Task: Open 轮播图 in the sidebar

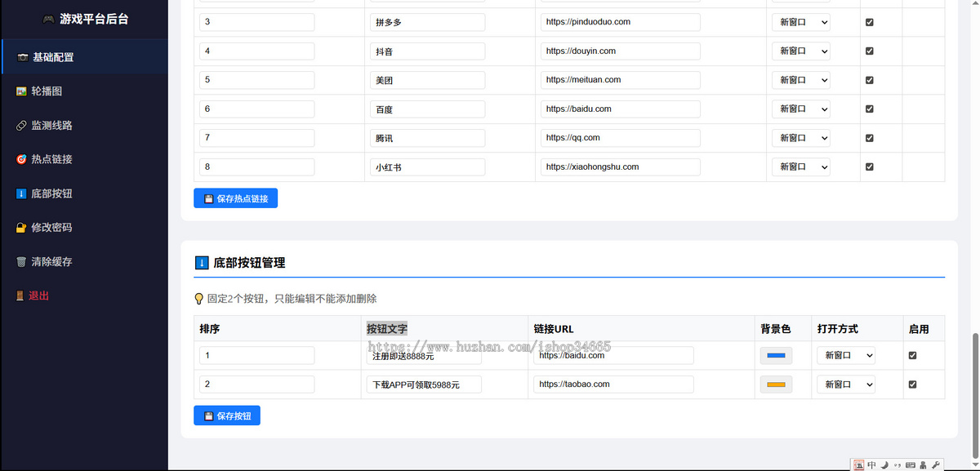Action: [x=84, y=91]
